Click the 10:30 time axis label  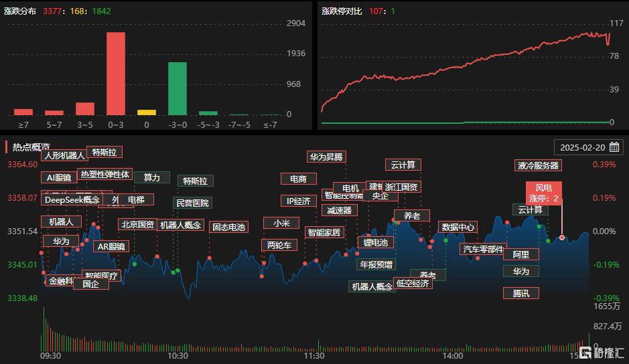[178, 355]
